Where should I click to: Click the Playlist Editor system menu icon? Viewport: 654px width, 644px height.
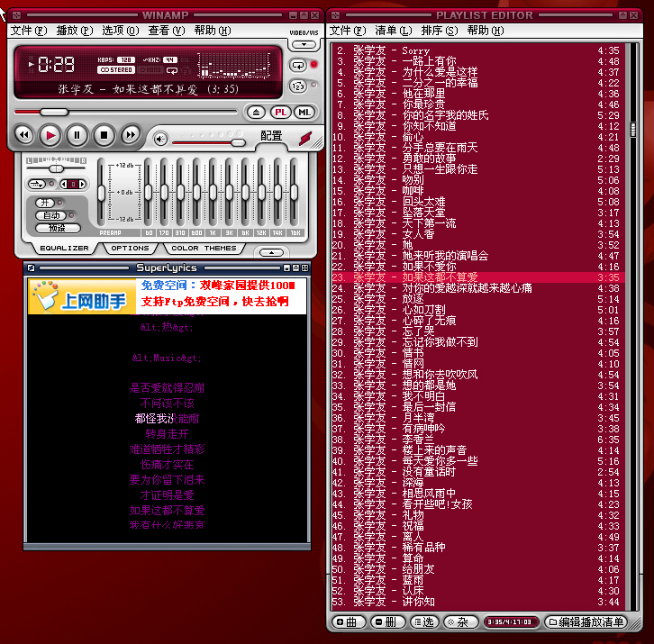(x=336, y=15)
